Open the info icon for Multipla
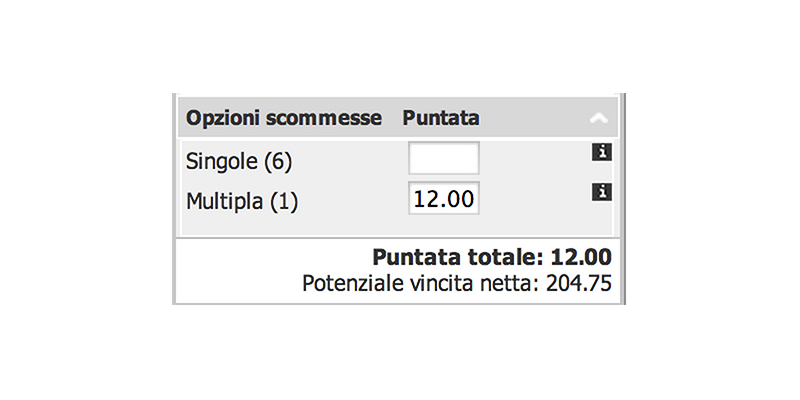 602,192
